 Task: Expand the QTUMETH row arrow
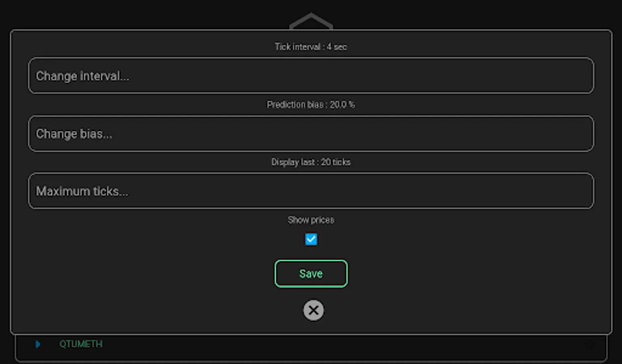(x=38, y=344)
